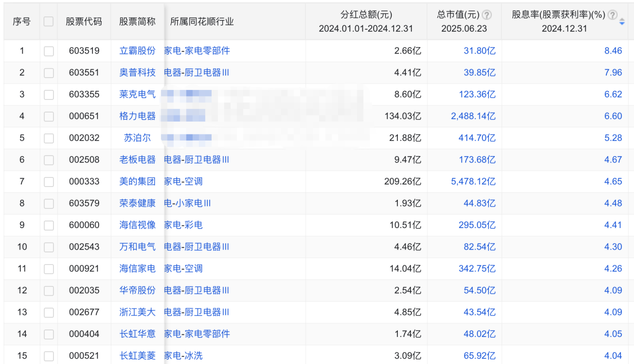Open 长虹华意 stock link
The height and width of the screenshot is (364, 634).
point(138,333)
